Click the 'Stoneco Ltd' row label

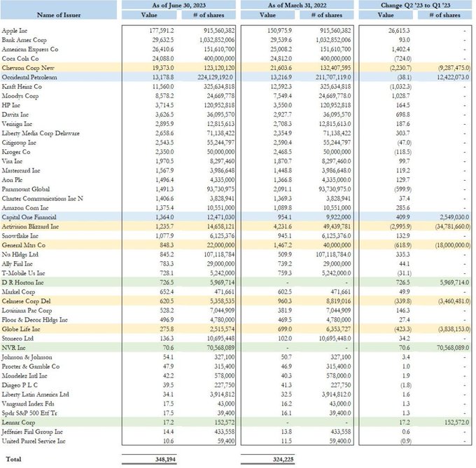click(x=17, y=338)
